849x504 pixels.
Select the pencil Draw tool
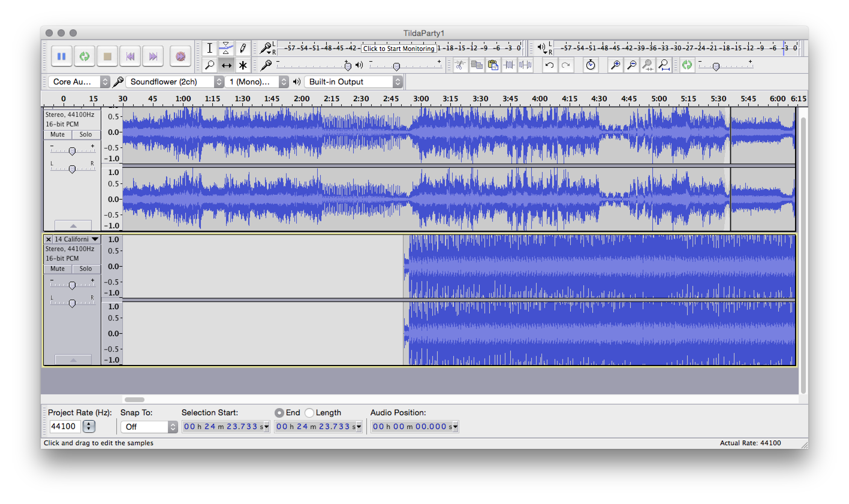pyautogui.click(x=243, y=48)
